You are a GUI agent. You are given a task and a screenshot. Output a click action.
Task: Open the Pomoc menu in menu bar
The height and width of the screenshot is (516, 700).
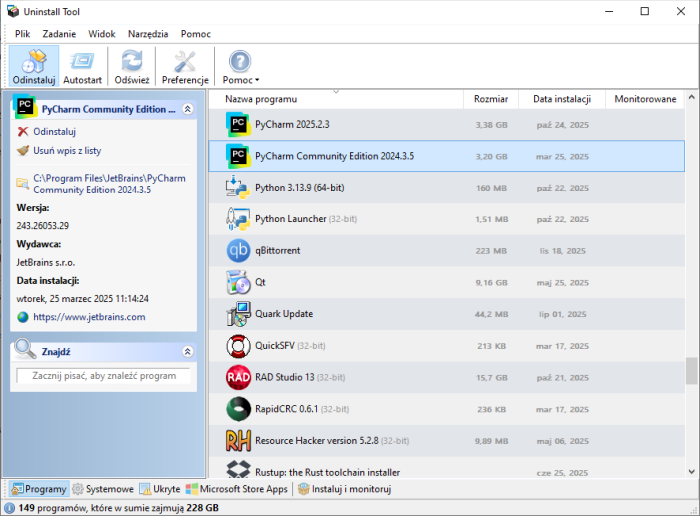point(196,34)
